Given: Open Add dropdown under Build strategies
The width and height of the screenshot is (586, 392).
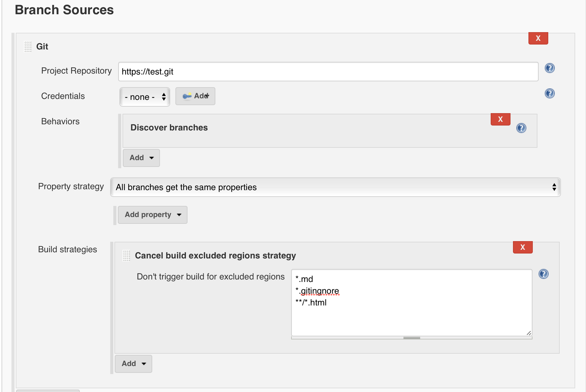Looking at the screenshot, I should [133, 364].
